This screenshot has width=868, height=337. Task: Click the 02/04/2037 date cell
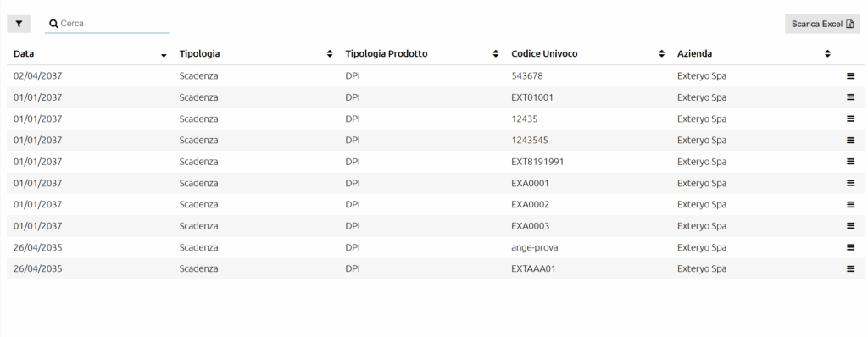(x=37, y=76)
